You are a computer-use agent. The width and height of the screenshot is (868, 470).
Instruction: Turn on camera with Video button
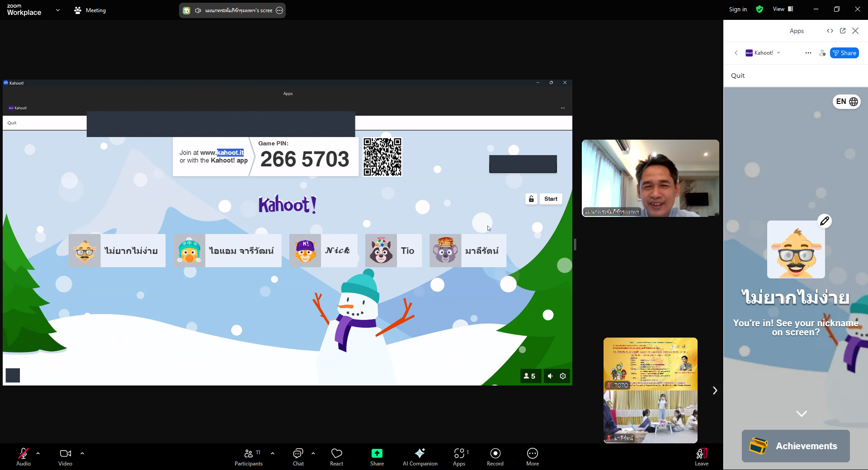(66, 456)
